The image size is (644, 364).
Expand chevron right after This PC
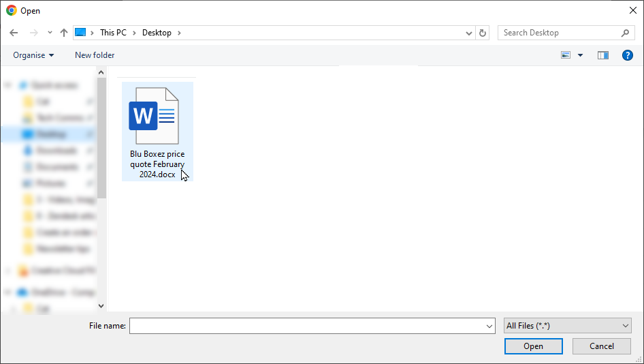pyautogui.click(x=134, y=33)
